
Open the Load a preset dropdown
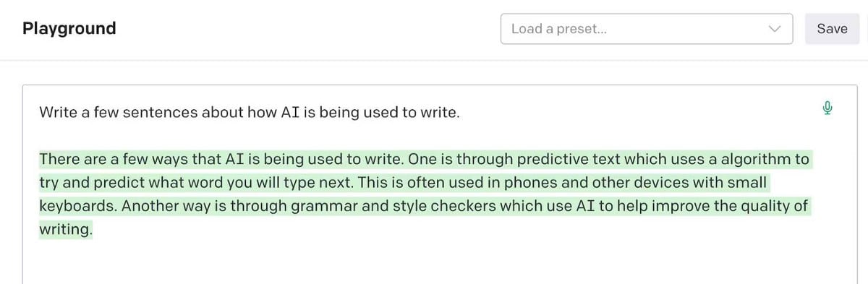pos(647,29)
